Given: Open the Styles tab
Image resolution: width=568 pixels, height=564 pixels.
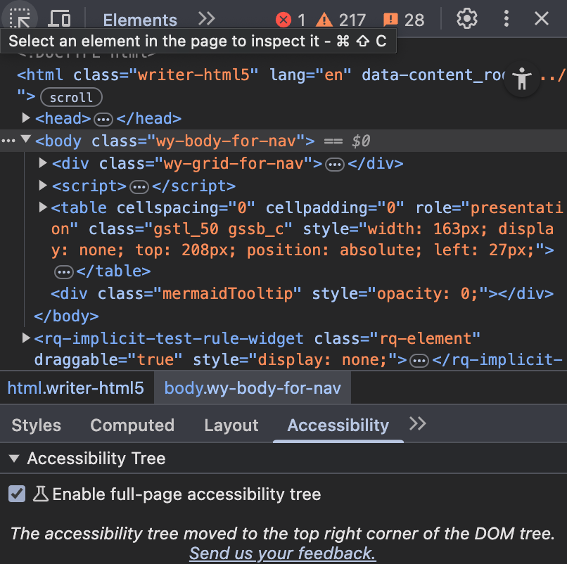Looking at the screenshot, I should 36,425.
